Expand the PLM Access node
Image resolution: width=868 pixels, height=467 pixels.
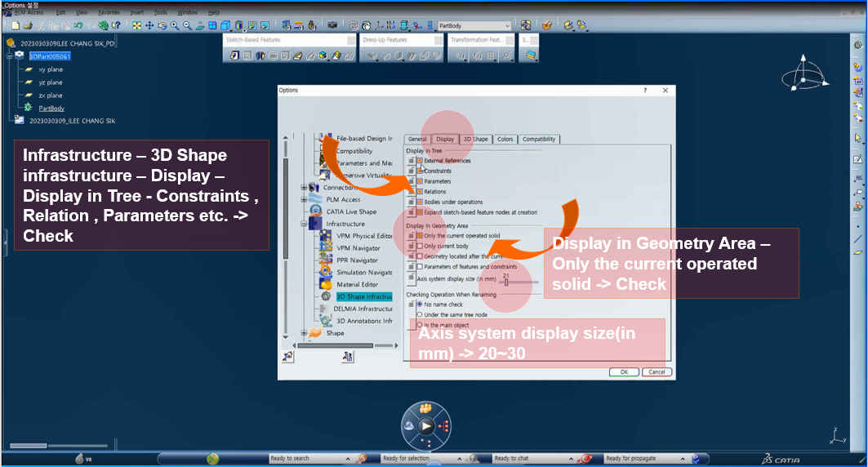click(x=304, y=199)
